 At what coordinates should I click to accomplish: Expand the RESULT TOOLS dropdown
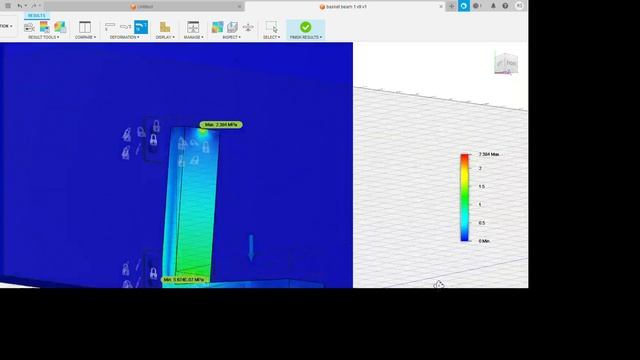[44, 37]
